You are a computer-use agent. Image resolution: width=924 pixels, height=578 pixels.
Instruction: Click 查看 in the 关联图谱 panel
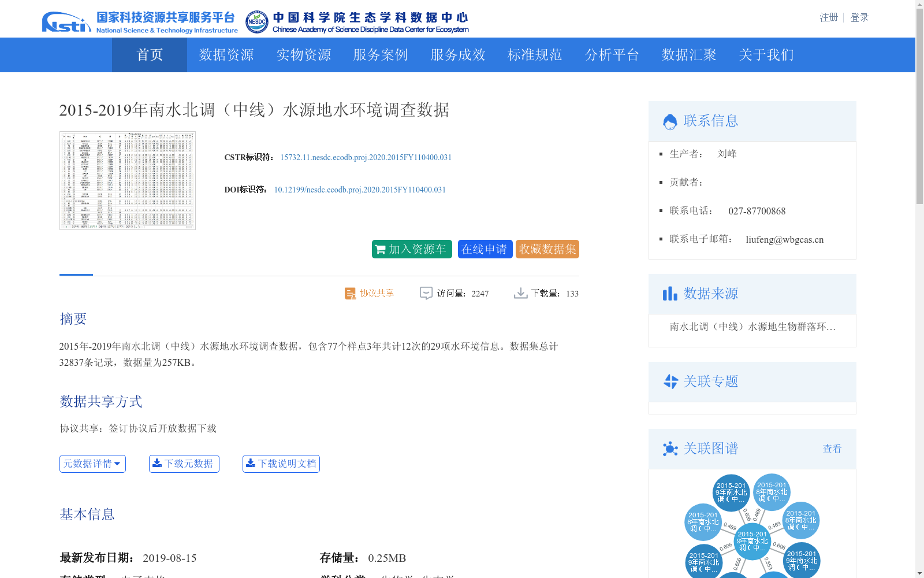click(x=832, y=449)
